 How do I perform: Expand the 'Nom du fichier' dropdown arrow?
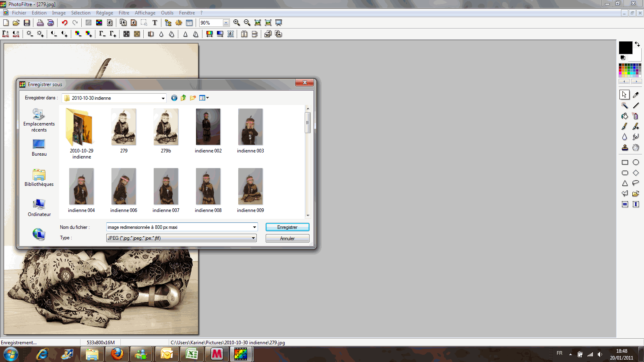tap(254, 227)
